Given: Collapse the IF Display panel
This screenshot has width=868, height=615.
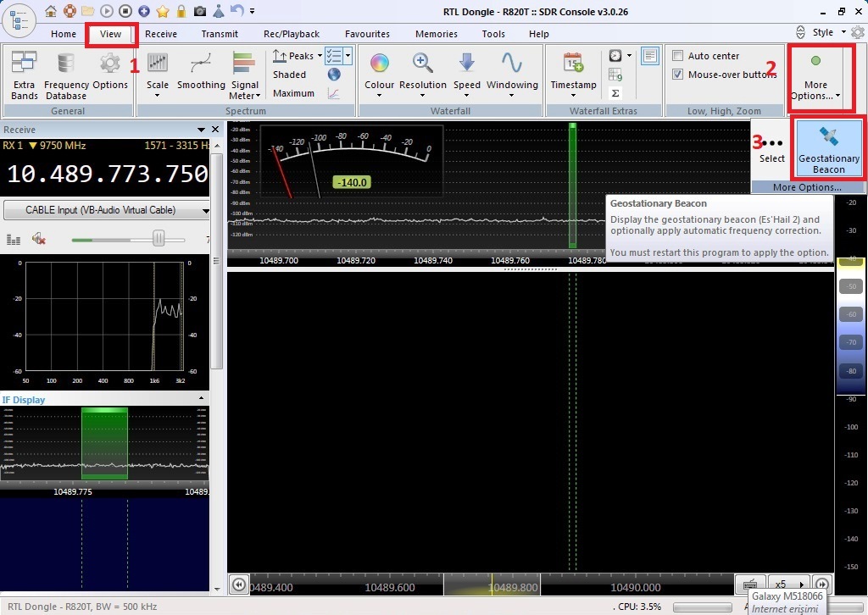Looking at the screenshot, I should click(201, 398).
